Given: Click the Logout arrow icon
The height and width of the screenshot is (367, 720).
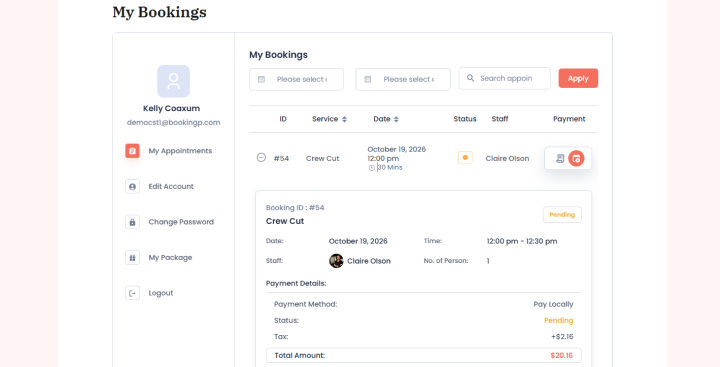Looking at the screenshot, I should (132, 293).
